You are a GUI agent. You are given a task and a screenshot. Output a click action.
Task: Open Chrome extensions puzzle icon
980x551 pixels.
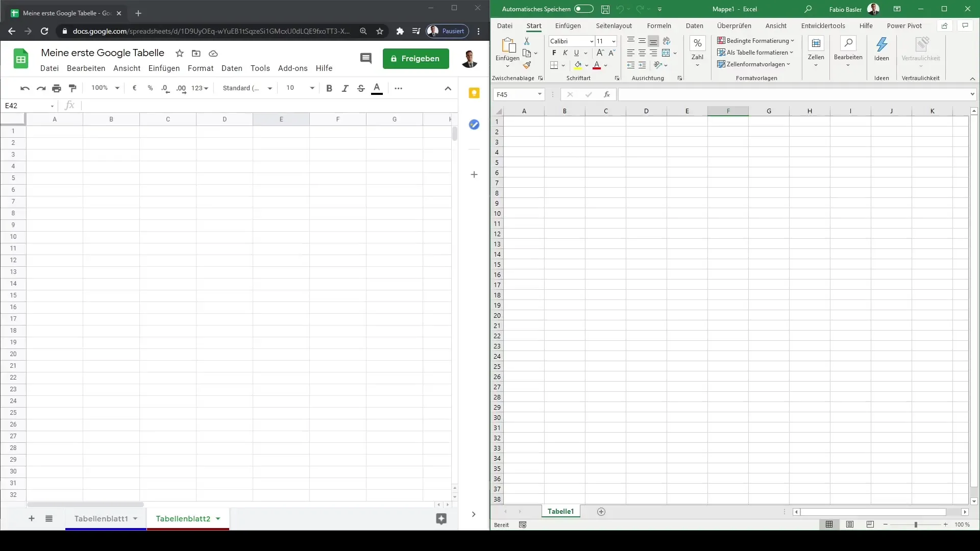(400, 31)
